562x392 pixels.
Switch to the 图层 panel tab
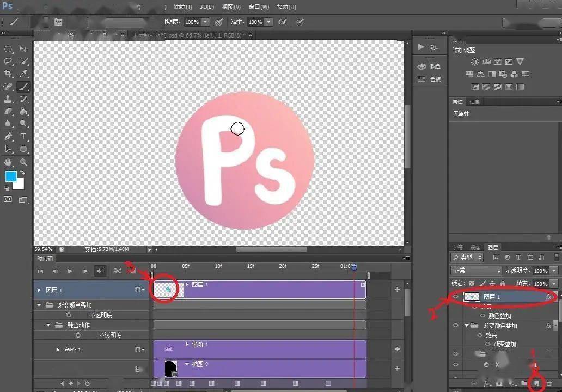click(x=493, y=247)
